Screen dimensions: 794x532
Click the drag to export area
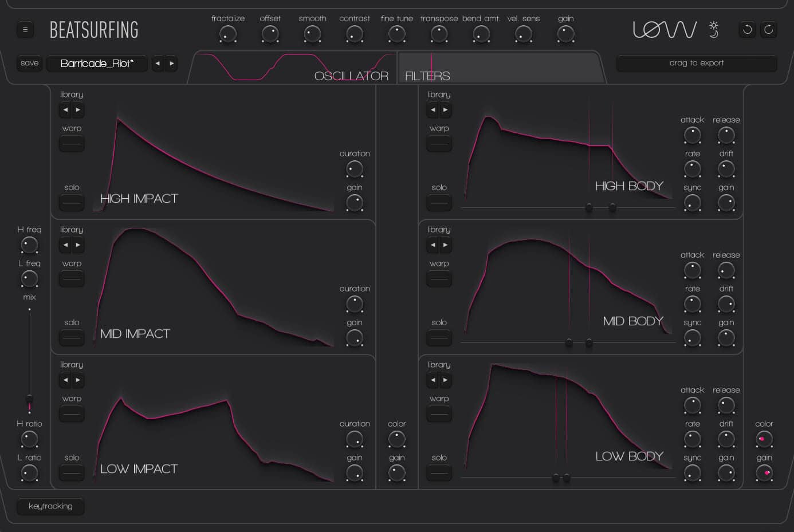tap(697, 63)
